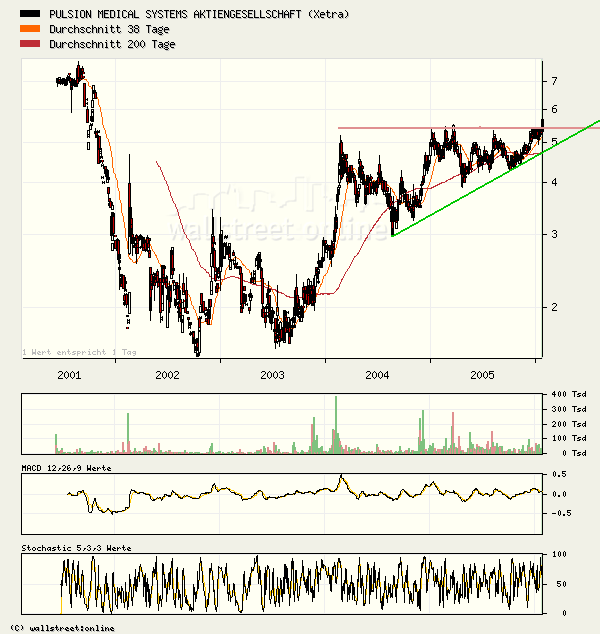600x634 pixels.
Task: Click the 2002 year label on the x-axis
Action: coord(167,375)
